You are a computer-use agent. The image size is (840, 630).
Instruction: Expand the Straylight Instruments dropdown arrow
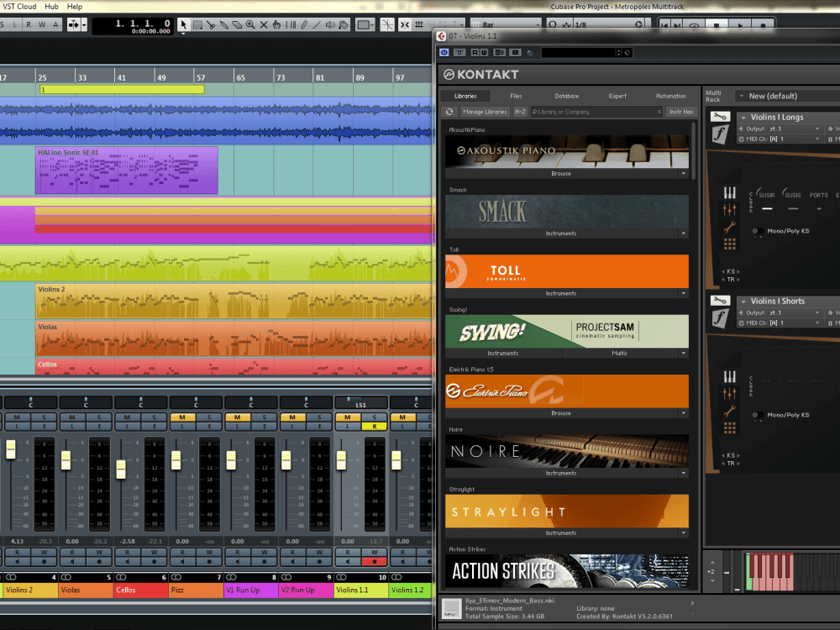[683, 533]
